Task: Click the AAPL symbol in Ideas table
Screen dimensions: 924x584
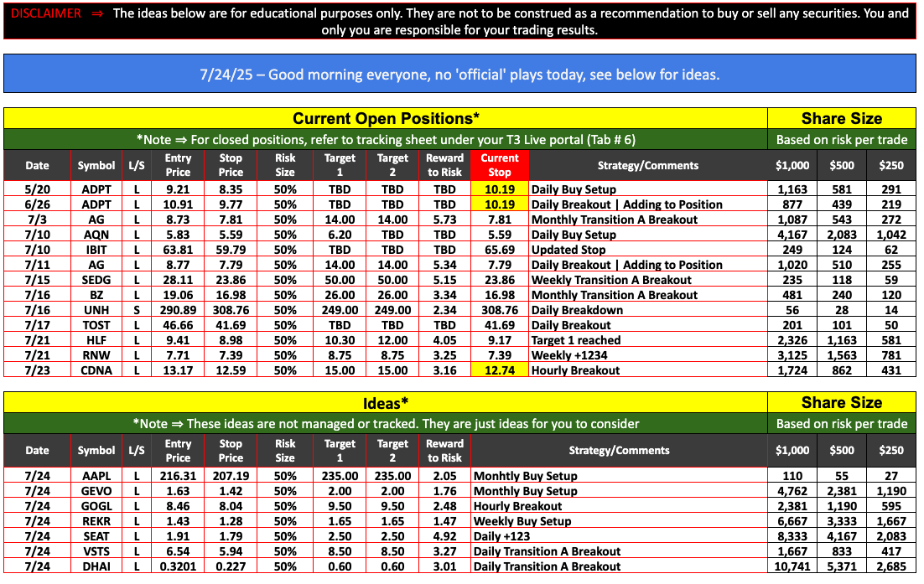Action: (x=96, y=476)
